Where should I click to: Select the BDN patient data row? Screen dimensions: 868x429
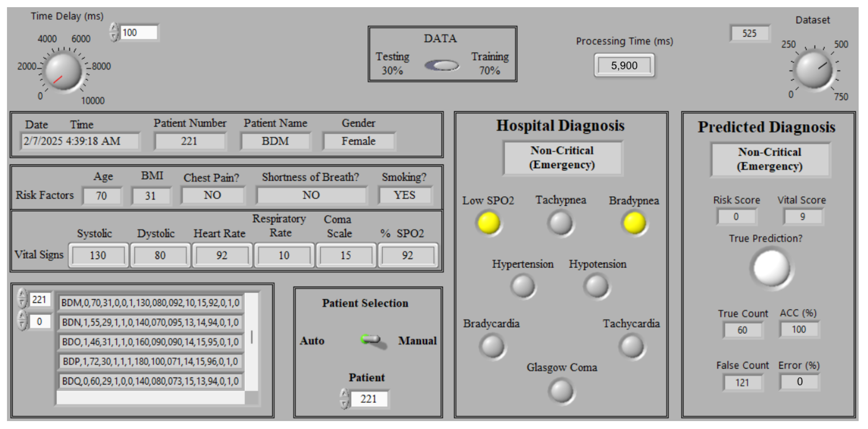[x=150, y=323]
